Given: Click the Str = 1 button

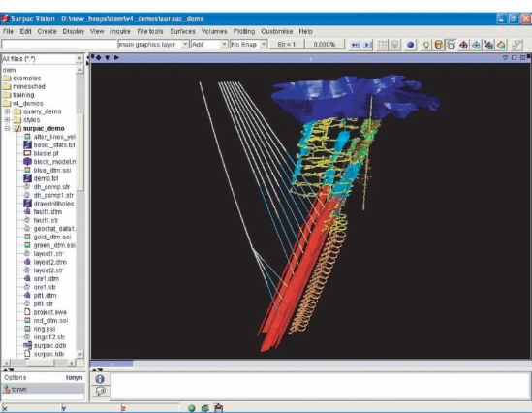Looking at the screenshot, I should (x=287, y=45).
